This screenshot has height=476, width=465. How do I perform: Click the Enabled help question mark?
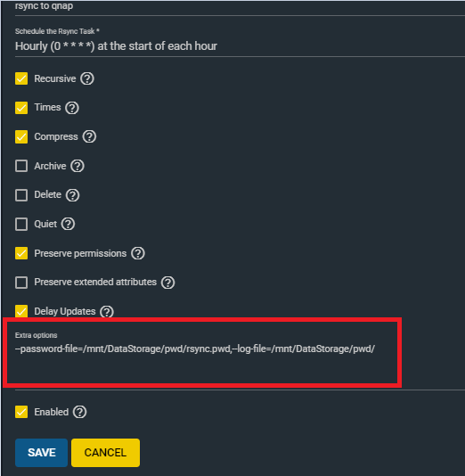[80, 412]
